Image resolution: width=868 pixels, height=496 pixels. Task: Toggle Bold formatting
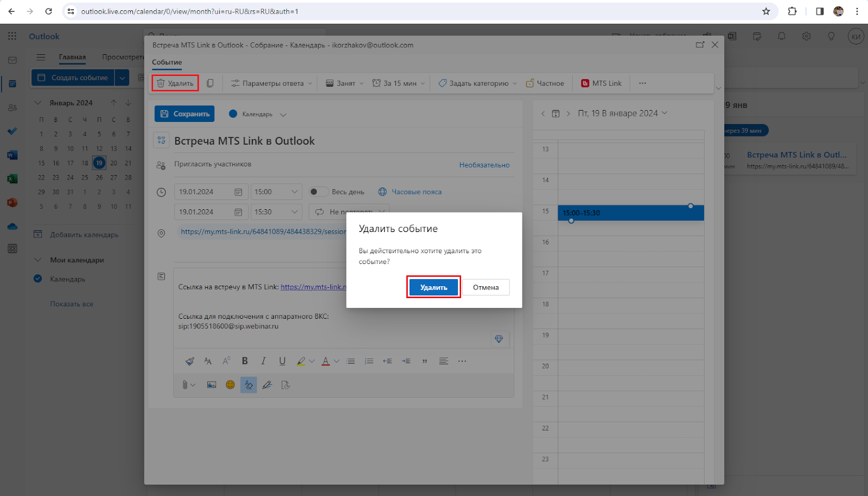point(245,361)
